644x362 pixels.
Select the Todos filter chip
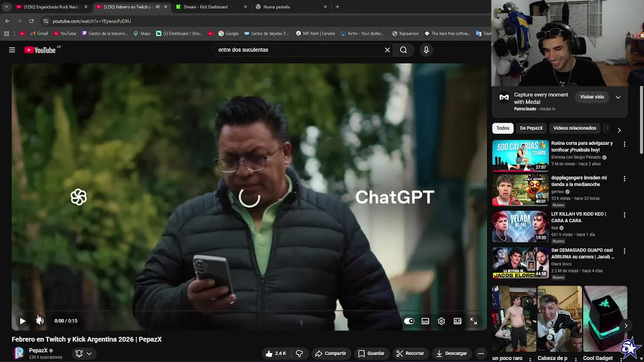(x=503, y=128)
